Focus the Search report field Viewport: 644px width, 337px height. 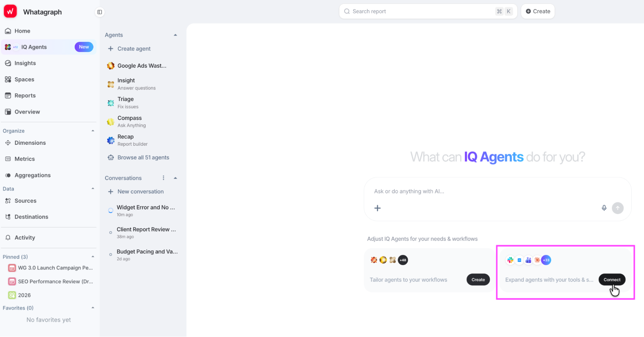pyautogui.click(x=428, y=11)
